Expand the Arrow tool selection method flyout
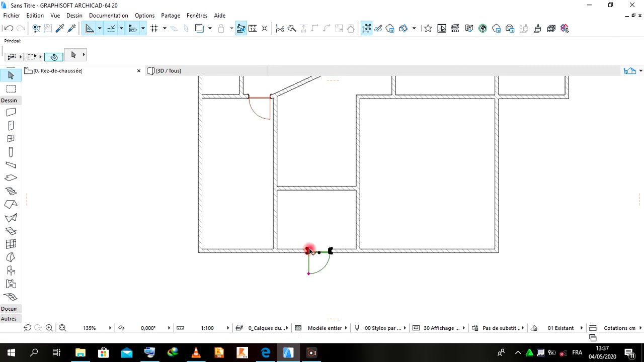This screenshot has width=644, height=362. [84, 55]
